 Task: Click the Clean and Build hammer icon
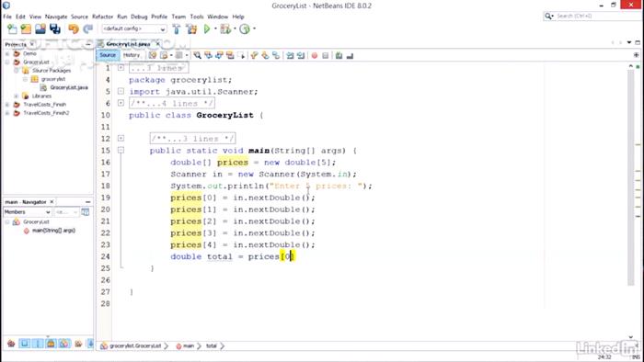click(x=191, y=28)
